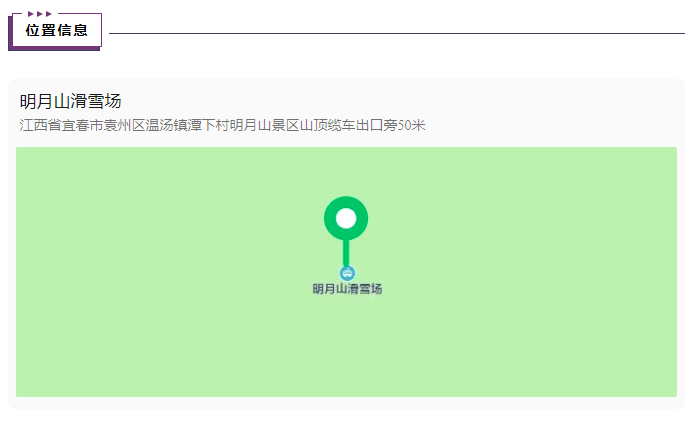Screen dimensions: 693x431
Task: Click the small blue ski resort marker icon
Action: click(347, 273)
